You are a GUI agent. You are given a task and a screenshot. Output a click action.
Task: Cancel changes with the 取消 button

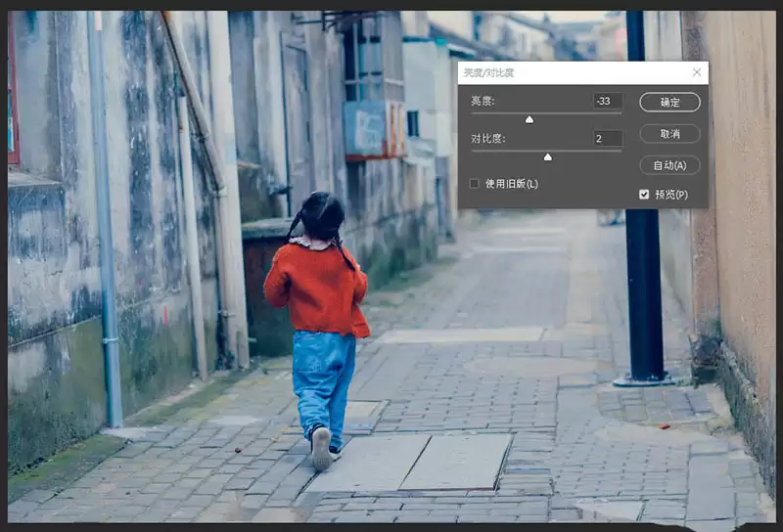pyautogui.click(x=669, y=134)
